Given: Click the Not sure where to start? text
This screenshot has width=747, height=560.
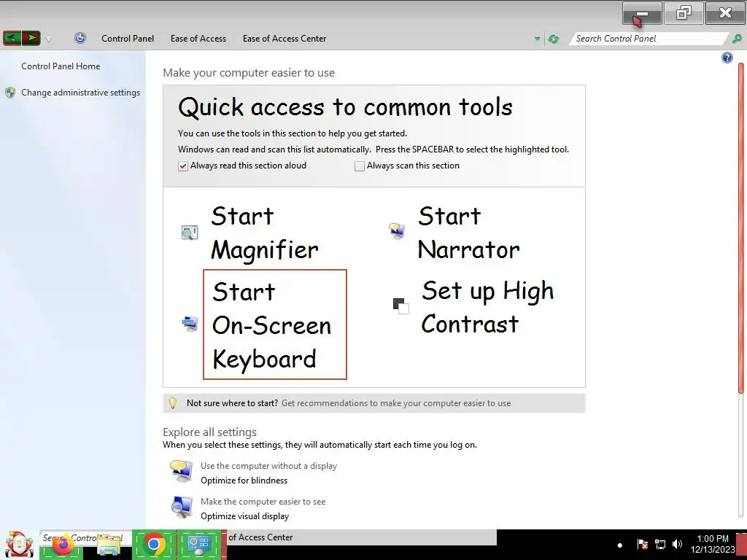Looking at the screenshot, I should click(232, 403).
